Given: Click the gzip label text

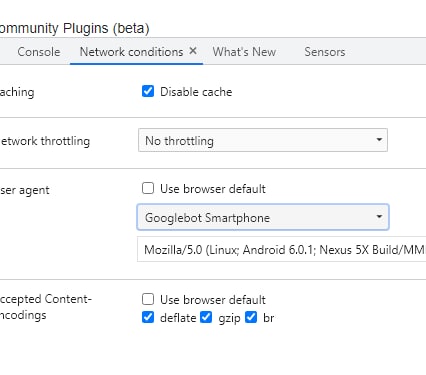Looking at the screenshot, I should coord(229,318).
